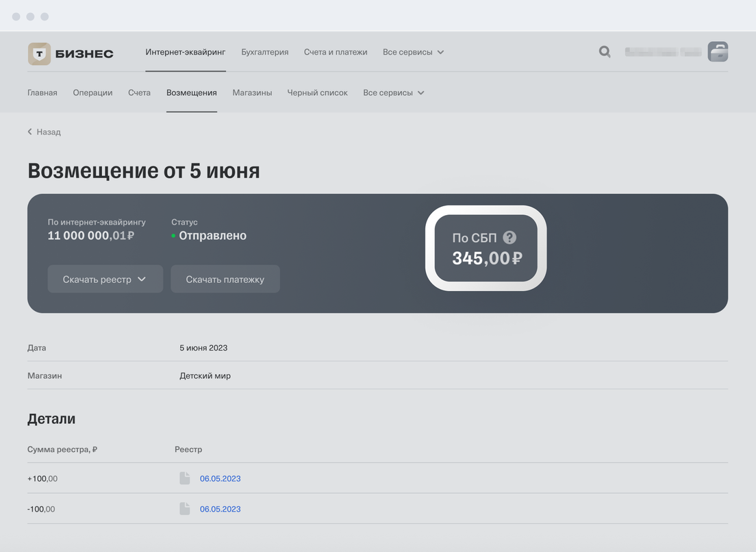The width and height of the screenshot is (756, 552).
Task: Open registry link in -100,00 row
Action: click(220, 509)
